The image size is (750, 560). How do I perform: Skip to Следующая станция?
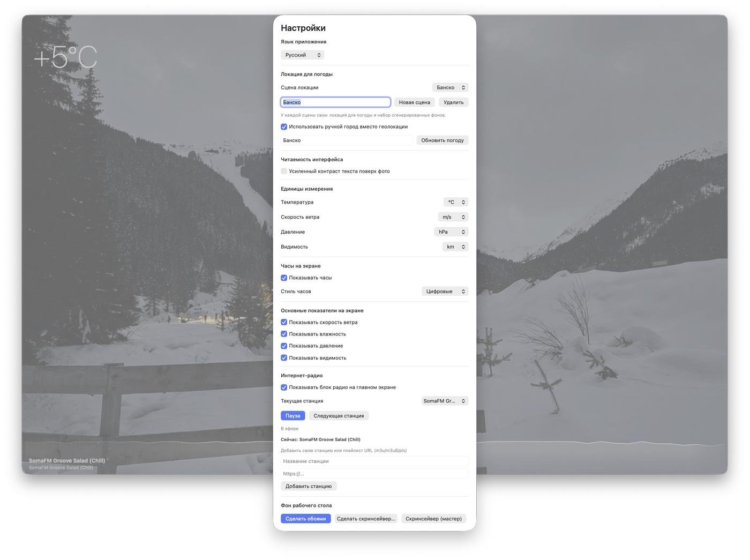339,416
